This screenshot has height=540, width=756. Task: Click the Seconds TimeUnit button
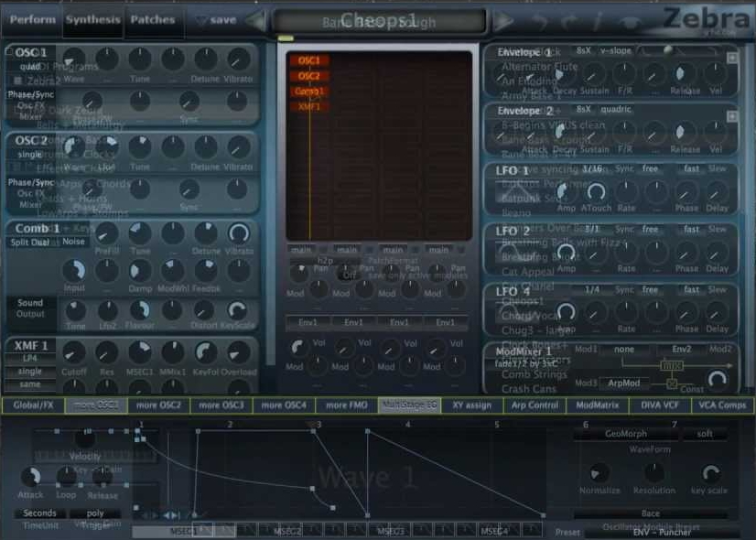click(x=39, y=513)
